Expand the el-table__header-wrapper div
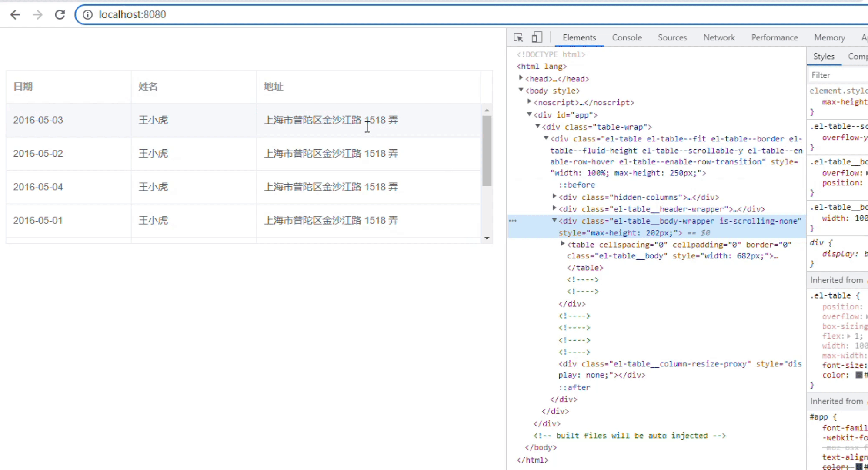This screenshot has height=470, width=868. click(554, 208)
